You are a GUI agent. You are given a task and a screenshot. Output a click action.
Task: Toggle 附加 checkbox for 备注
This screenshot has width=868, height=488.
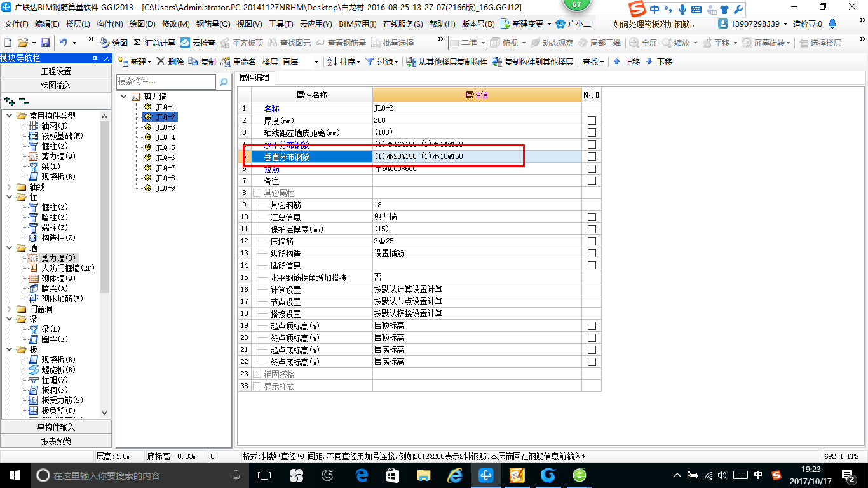[x=592, y=180]
